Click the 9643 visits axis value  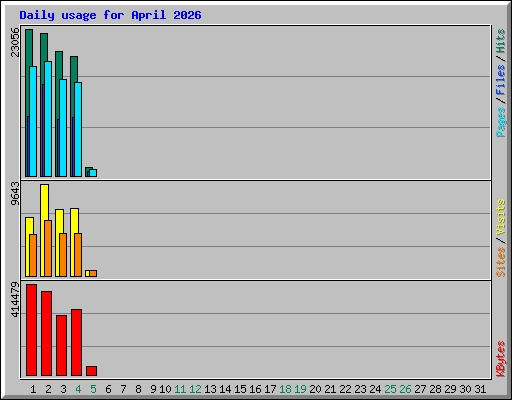point(15,194)
